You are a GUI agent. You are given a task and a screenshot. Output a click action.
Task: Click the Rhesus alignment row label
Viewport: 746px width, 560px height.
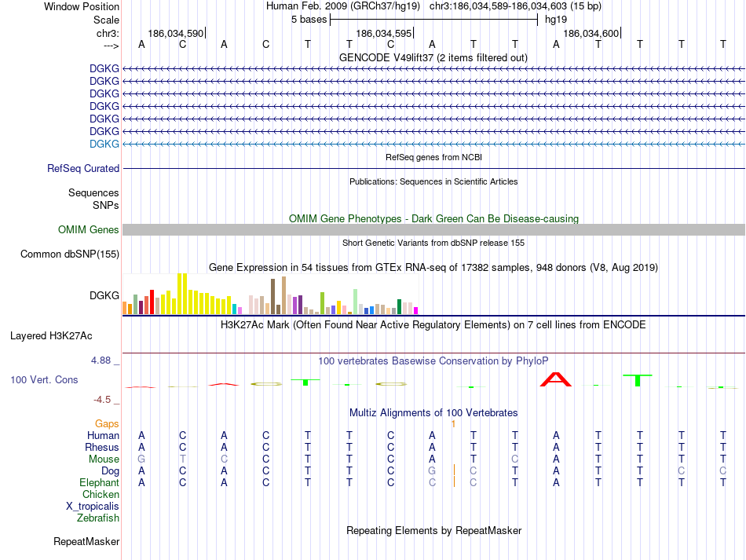coord(102,447)
